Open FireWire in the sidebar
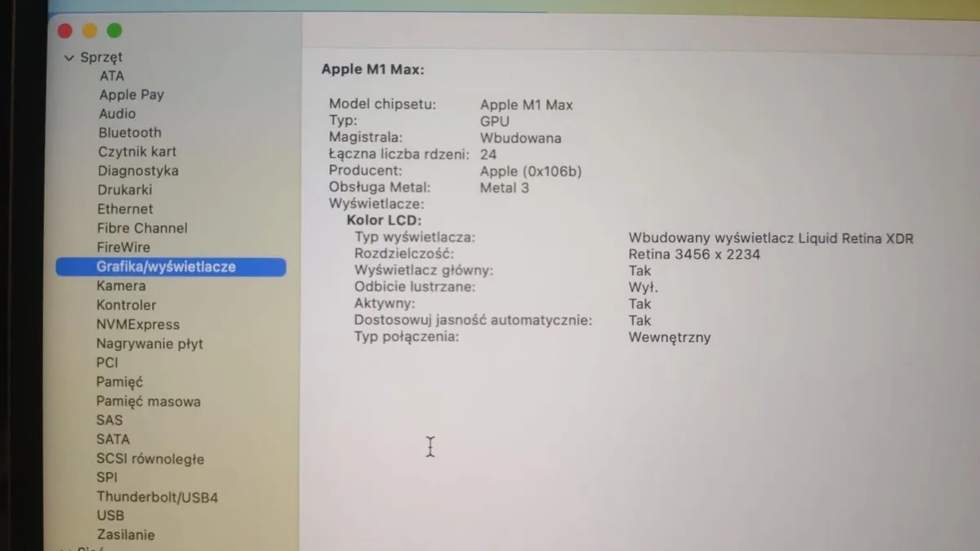Image resolution: width=980 pixels, height=551 pixels. pyautogui.click(x=123, y=247)
